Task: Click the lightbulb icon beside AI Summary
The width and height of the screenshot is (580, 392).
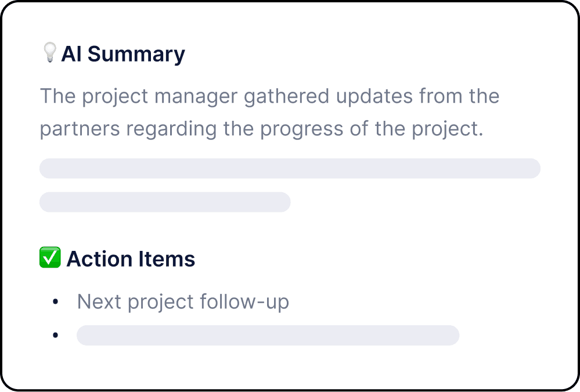Action: [50, 53]
